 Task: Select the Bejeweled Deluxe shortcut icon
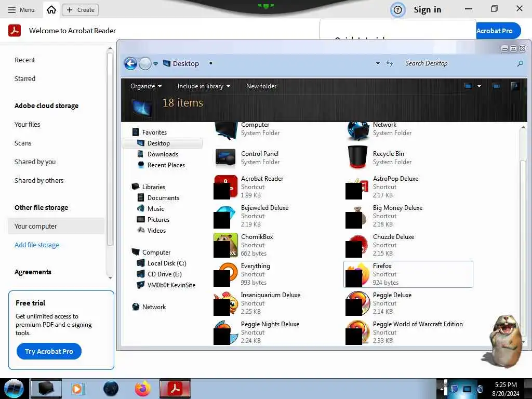[225, 216]
